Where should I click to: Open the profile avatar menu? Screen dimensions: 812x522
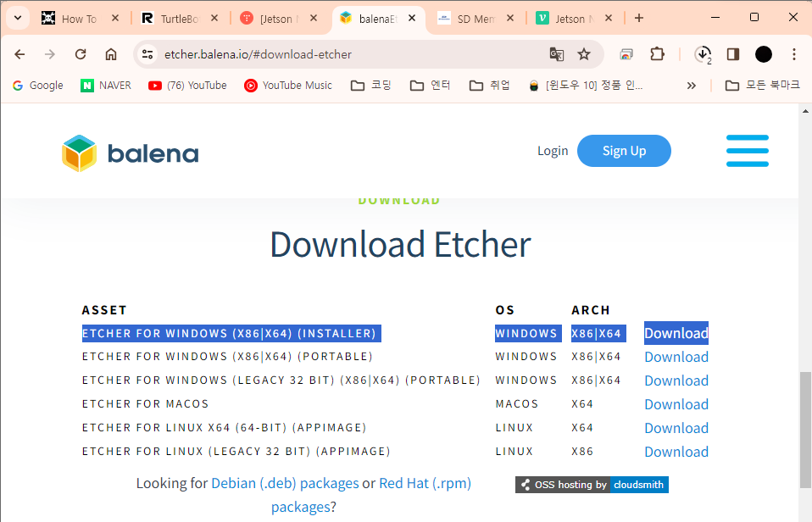[764, 54]
